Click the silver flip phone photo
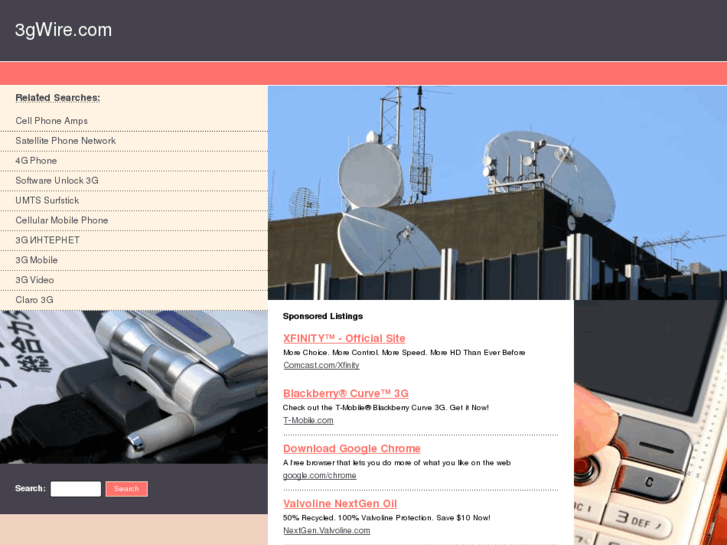The width and height of the screenshot is (727, 545). pyautogui.click(x=134, y=387)
